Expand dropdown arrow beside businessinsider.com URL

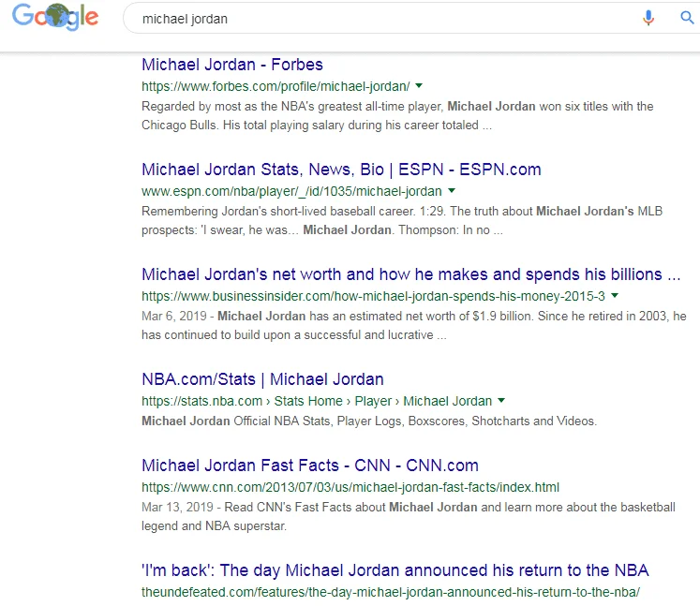click(615, 295)
